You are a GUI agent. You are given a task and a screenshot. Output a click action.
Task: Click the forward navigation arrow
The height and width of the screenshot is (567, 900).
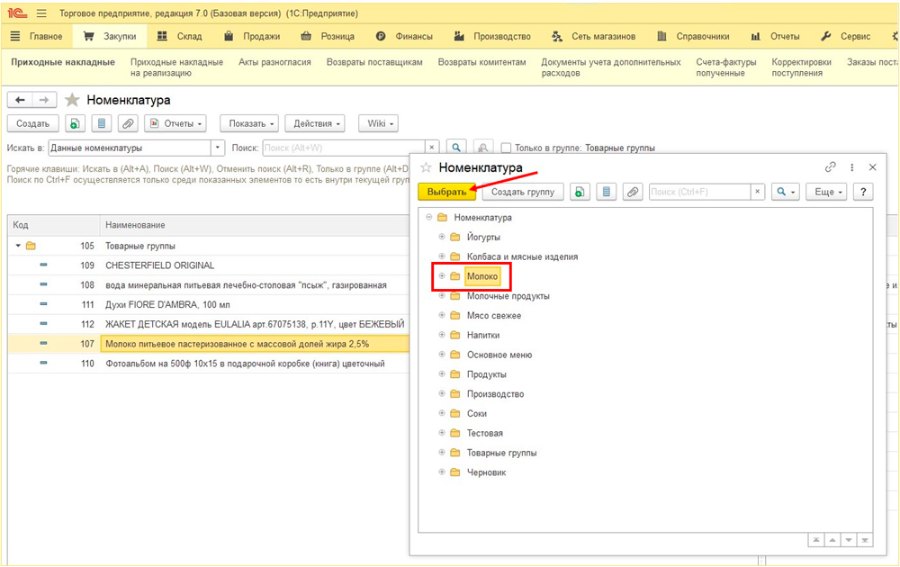(44, 100)
